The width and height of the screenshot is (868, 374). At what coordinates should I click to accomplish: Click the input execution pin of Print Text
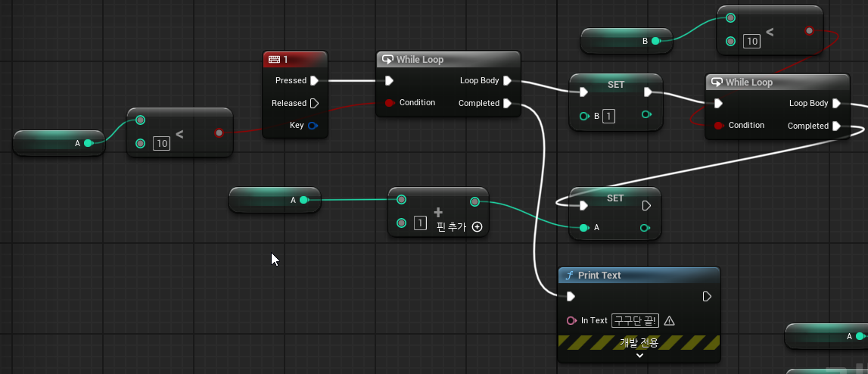571,297
